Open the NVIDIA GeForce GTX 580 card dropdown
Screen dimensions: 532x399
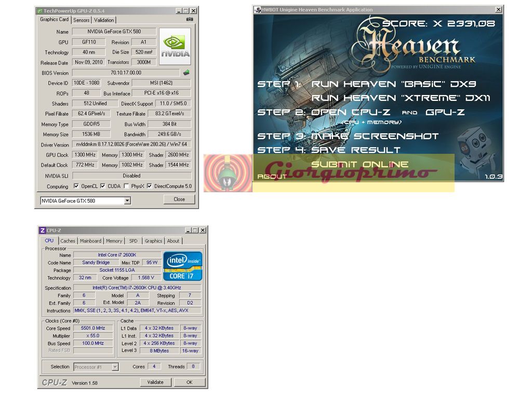[127, 201]
